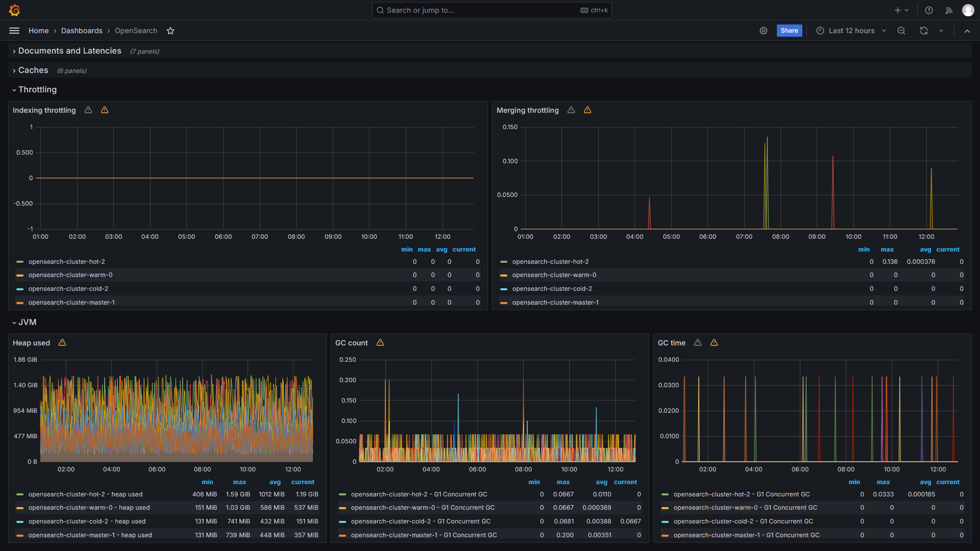Toggle opensearch-cluster-hot-2 series in Indexing throttling legend
980x551 pixels.
coord(66,262)
